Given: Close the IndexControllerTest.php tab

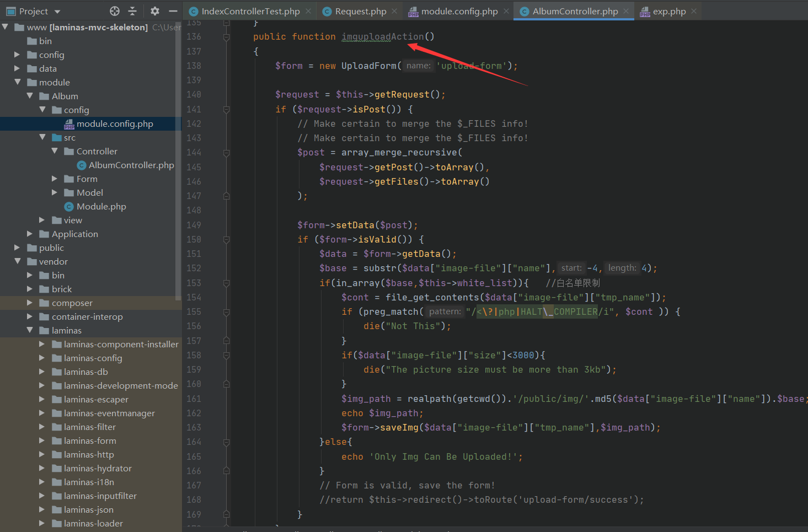Looking at the screenshot, I should tap(308, 11).
